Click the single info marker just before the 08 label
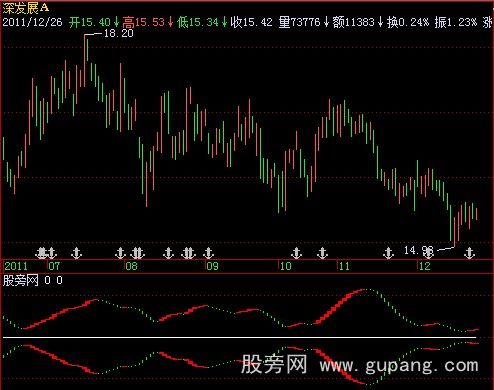 [120, 253]
